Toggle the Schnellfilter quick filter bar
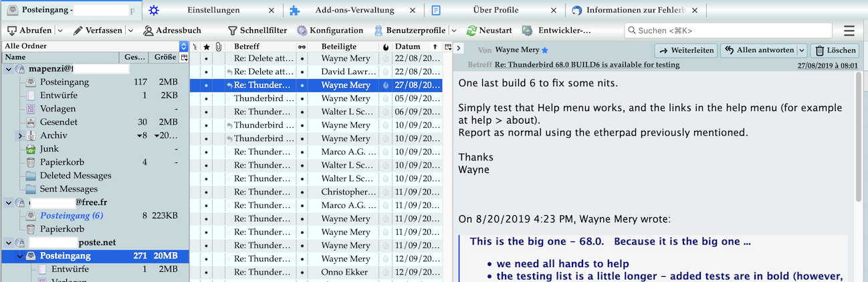Image resolution: width=868 pixels, height=282 pixels. [x=257, y=31]
